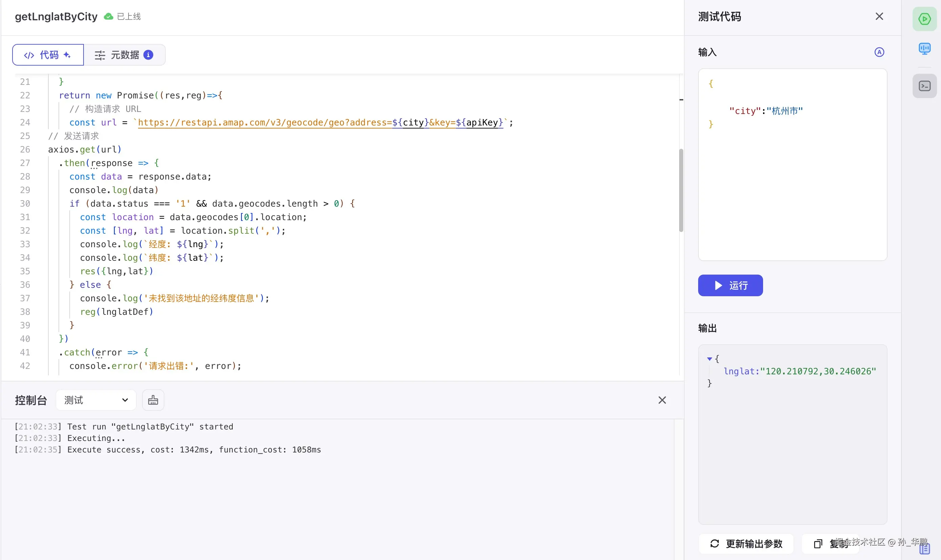
Task: Click the 更新输出参数 button
Action: pos(746,543)
